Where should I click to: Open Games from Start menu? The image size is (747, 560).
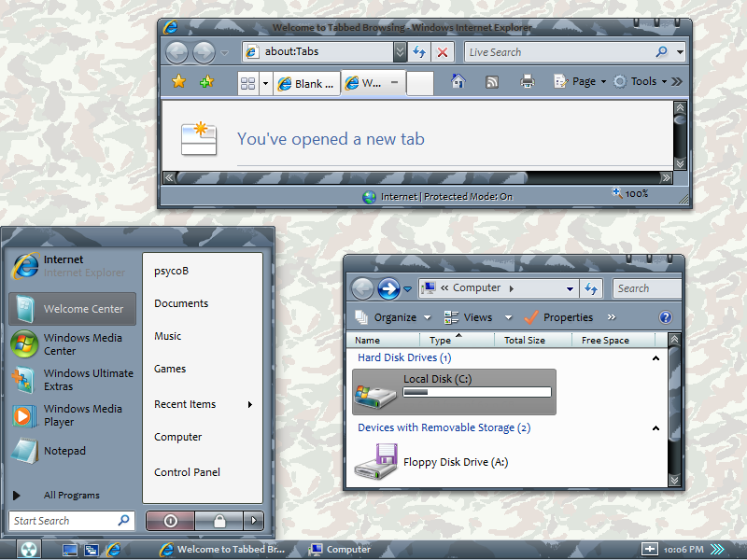point(170,369)
